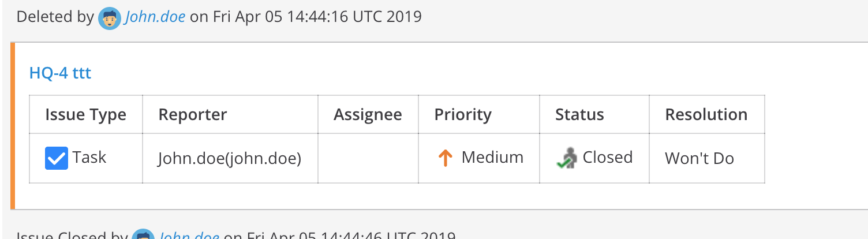Image resolution: width=868 pixels, height=239 pixels.
Task: Click the Reporter column header
Action: click(193, 115)
